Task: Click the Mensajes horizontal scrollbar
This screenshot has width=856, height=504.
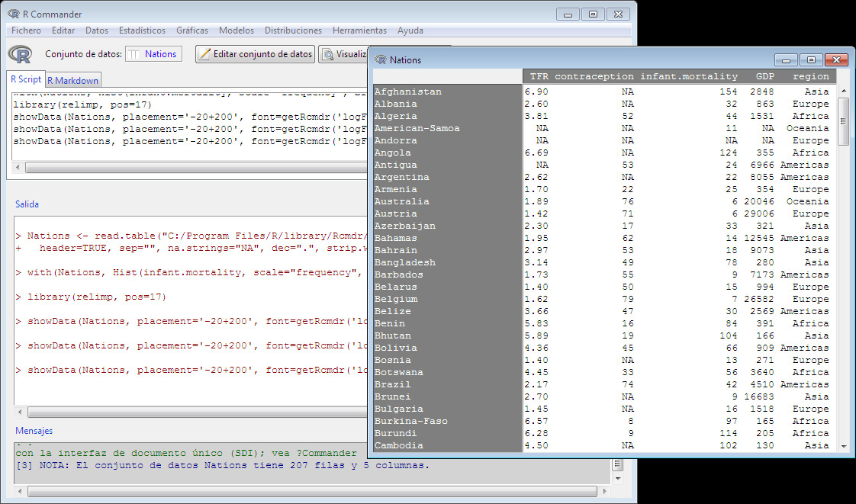Action: click(x=311, y=492)
